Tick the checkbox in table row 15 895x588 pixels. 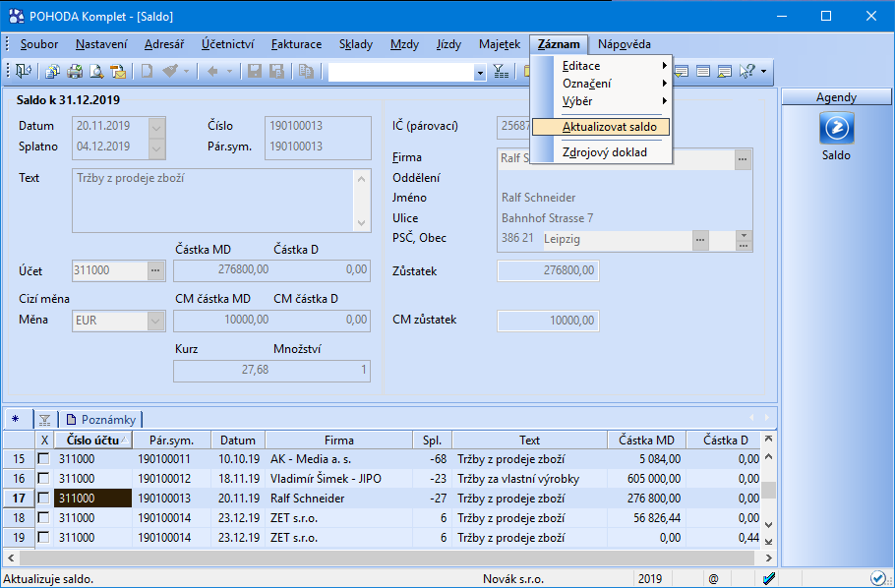tap(43, 458)
